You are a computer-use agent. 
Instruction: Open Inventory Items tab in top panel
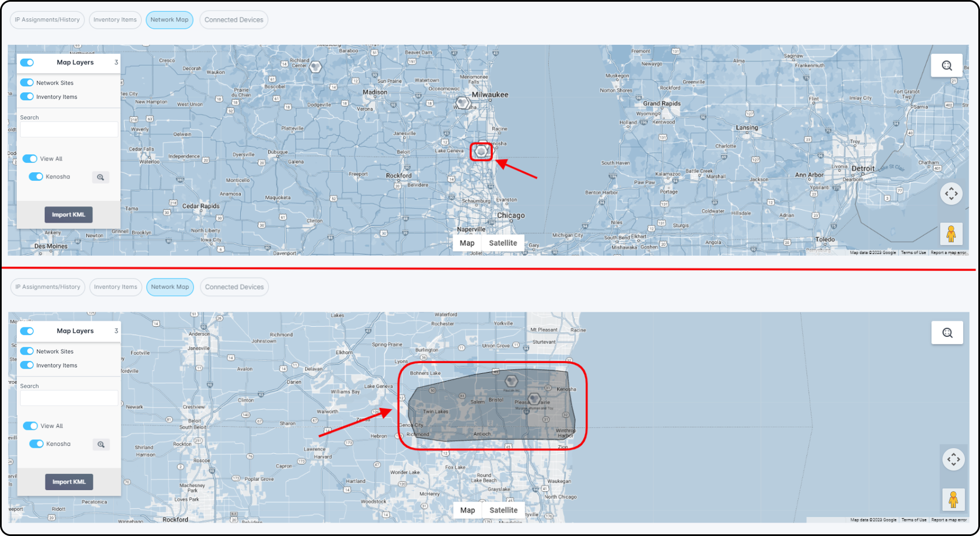[x=115, y=20]
